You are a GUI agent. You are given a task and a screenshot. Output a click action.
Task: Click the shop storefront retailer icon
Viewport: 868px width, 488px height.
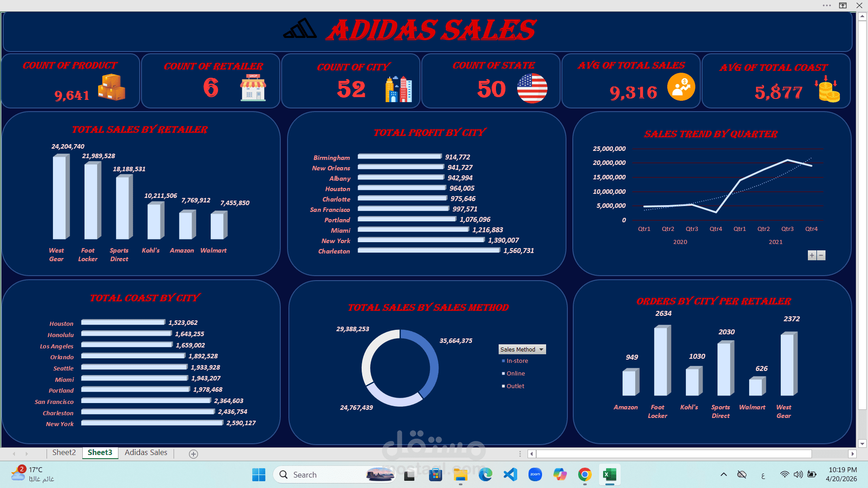[253, 87]
